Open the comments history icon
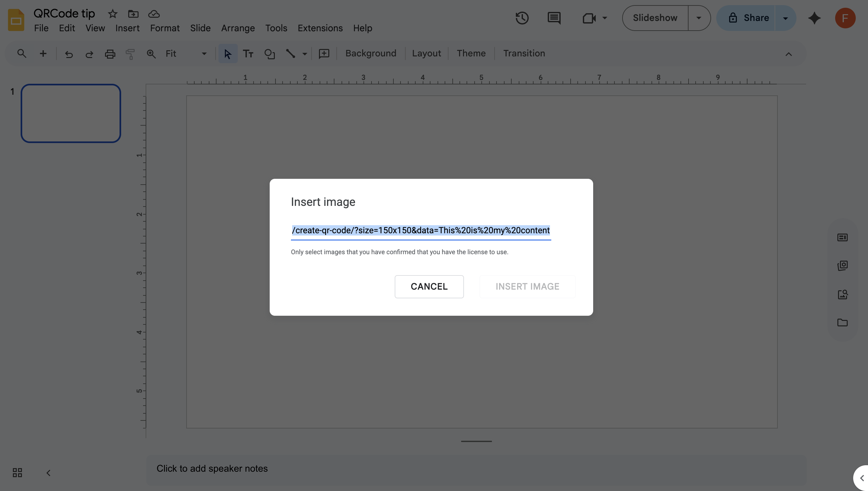The height and width of the screenshot is (491, 868). click(554, 18)
